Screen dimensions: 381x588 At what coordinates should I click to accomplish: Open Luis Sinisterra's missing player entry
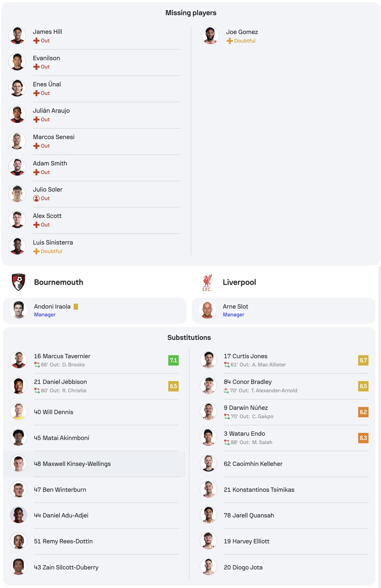click(53, 242)
